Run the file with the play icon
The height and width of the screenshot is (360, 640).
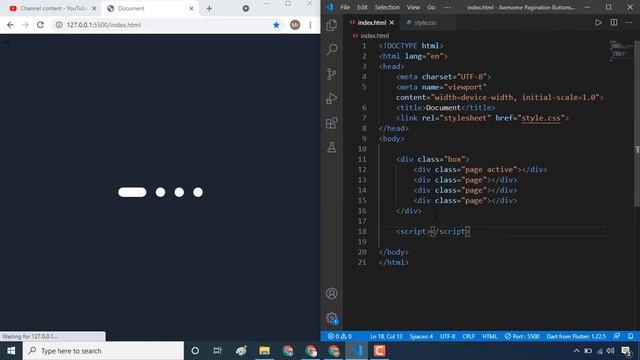[x=598, y=22]
